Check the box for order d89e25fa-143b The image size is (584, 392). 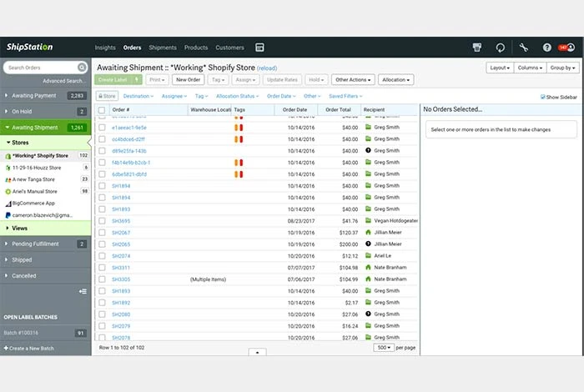pos(102,151)
